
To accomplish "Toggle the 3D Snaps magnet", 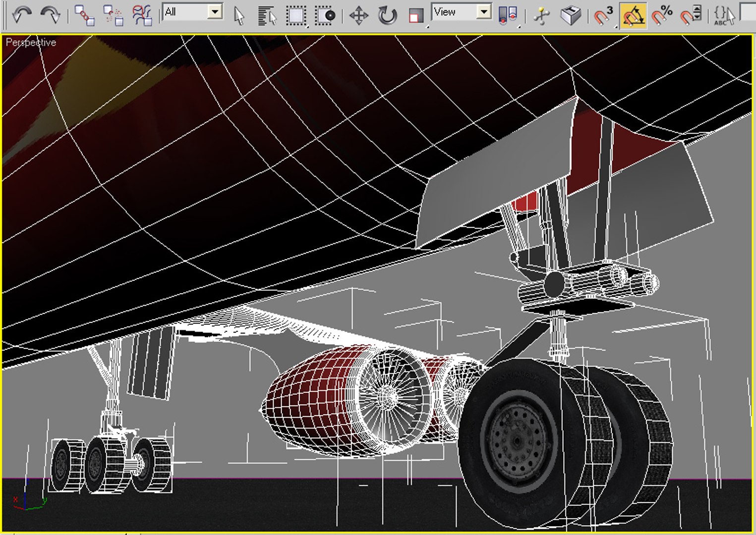I will pyautogui.click(x=604, y=15).
